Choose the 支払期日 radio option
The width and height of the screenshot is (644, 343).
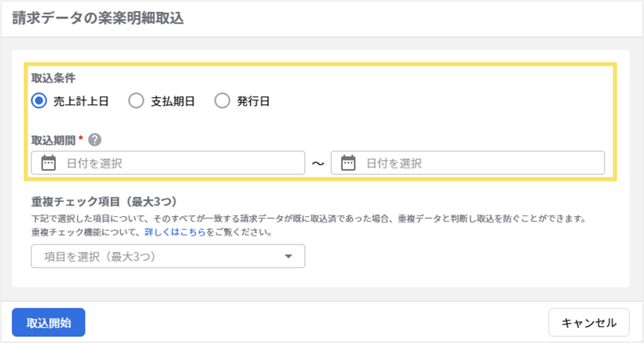[x=136, y=102]
